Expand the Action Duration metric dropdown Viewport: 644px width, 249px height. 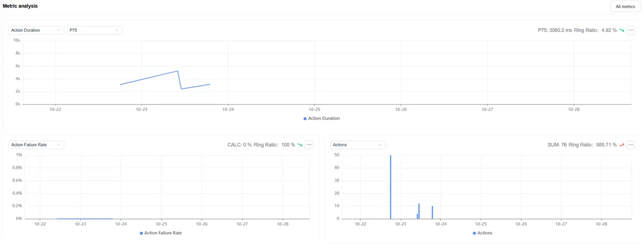click(x=36, y=30)
